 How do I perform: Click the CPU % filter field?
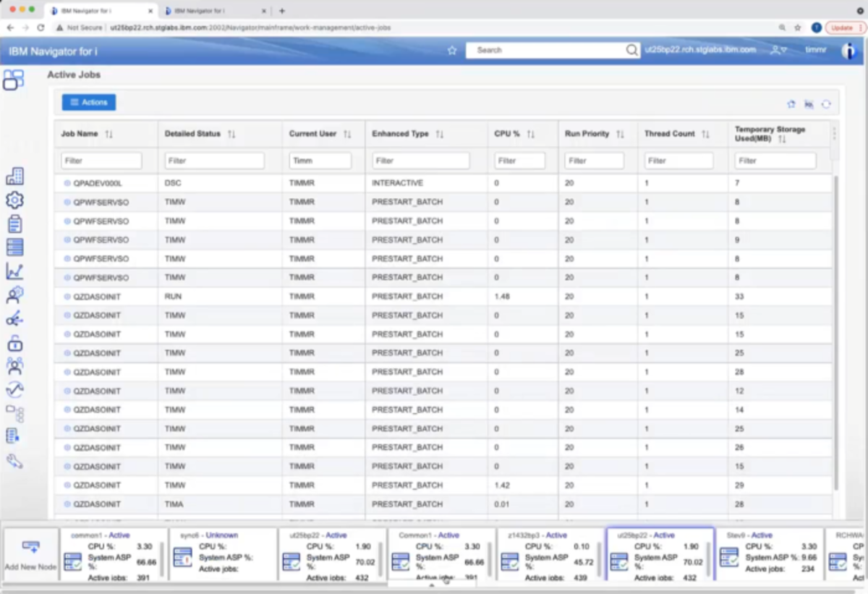point(520,161)
